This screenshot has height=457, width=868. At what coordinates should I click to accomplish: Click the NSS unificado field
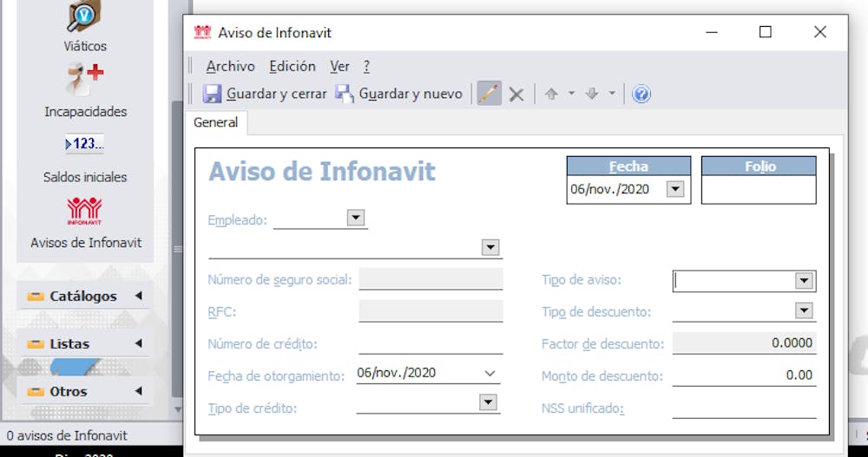click(x=744, y=408)
